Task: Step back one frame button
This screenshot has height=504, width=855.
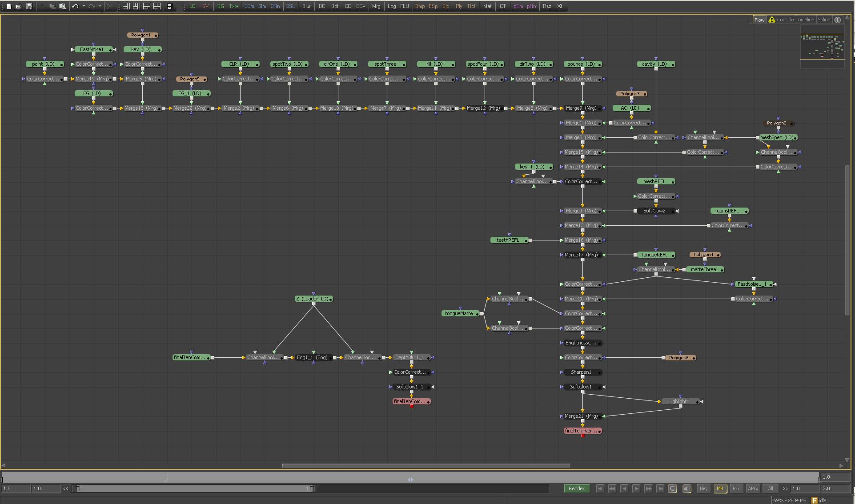Action: [624, 488]
